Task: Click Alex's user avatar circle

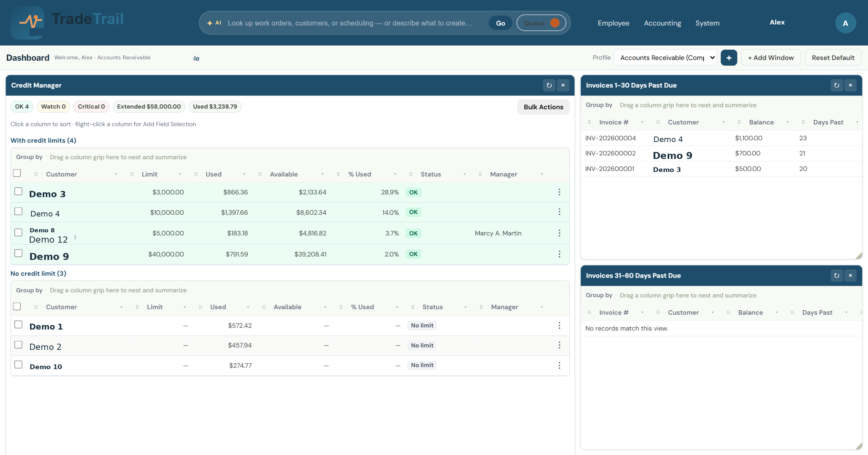Action: click(x=845, y=23)
